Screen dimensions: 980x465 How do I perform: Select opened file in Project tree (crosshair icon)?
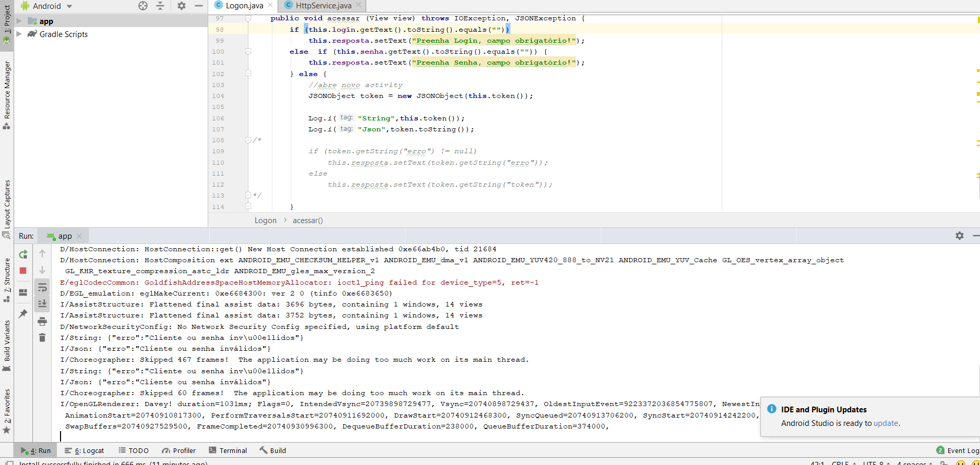pos(143,6)
